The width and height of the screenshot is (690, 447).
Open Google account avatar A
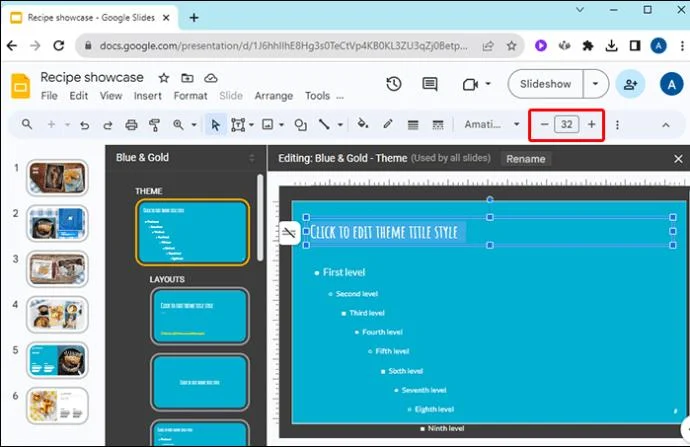tap(672, 84)
